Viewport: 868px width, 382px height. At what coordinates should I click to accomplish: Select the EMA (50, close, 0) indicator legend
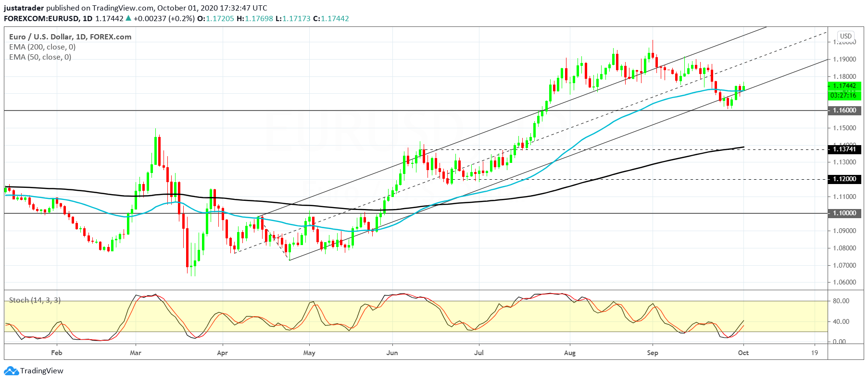coord(40,57)
